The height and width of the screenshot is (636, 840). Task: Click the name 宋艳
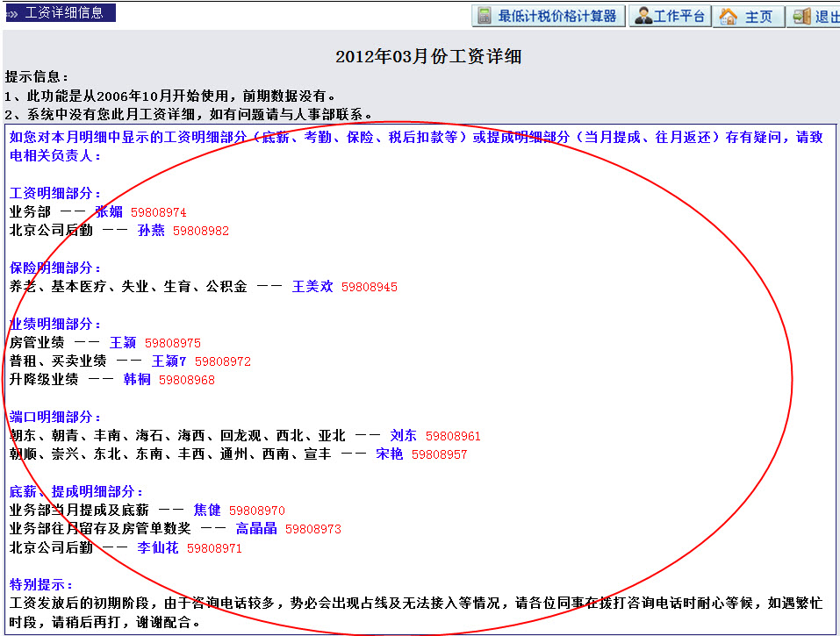tap(390, 454)
